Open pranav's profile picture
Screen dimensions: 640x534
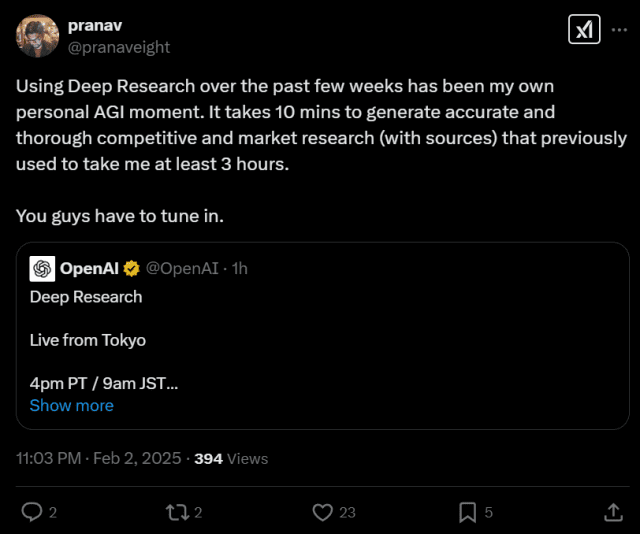click(x=38, y=36)
